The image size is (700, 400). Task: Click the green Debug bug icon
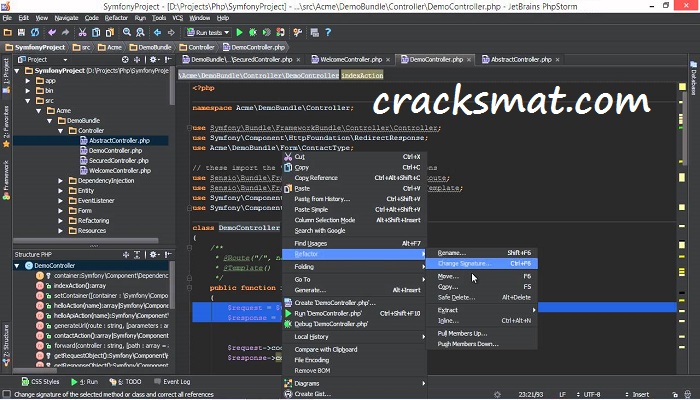coord(253,32)
